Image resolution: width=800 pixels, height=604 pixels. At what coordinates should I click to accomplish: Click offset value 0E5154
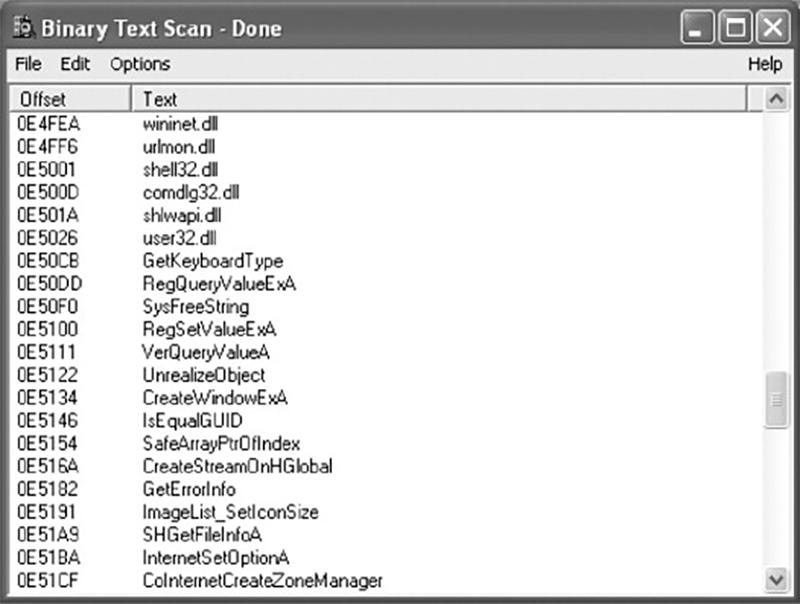pyautogui.click(x=47, y=444)
